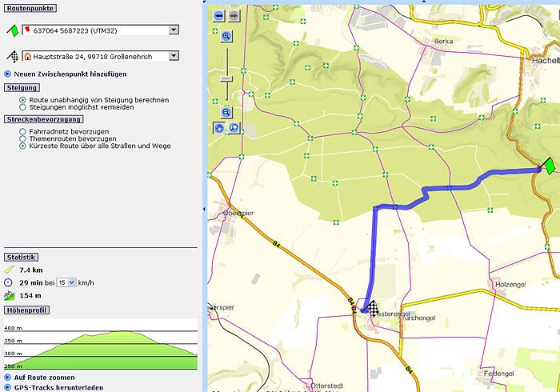
Task: Click the back arrow map navigation icon
Action: 218,15
